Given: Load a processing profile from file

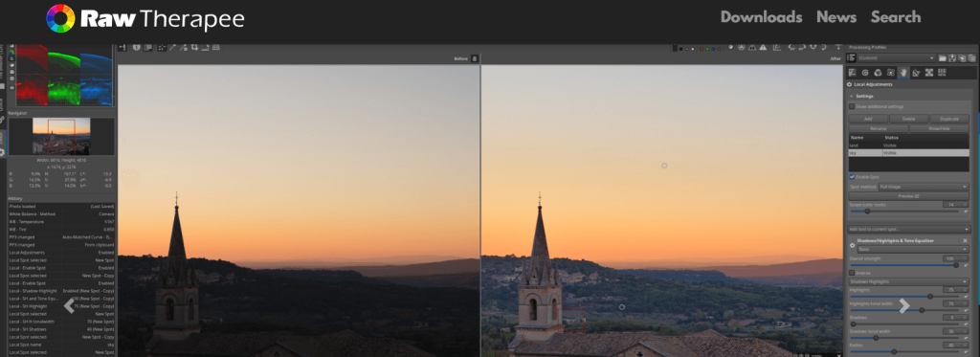Looking at the screenshot, I should (x=943, y=57).
